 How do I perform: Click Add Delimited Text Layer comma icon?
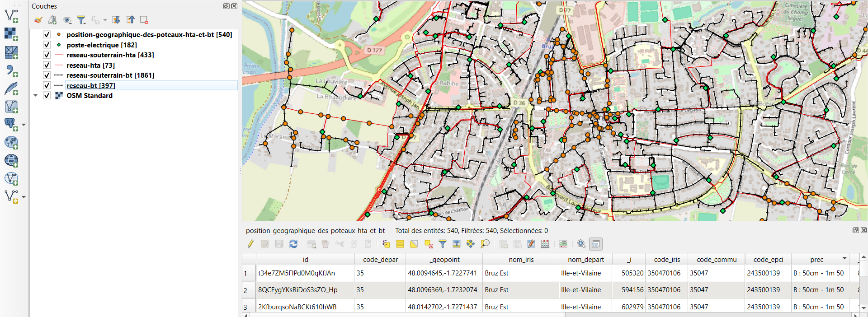click(x=11, y=70)
